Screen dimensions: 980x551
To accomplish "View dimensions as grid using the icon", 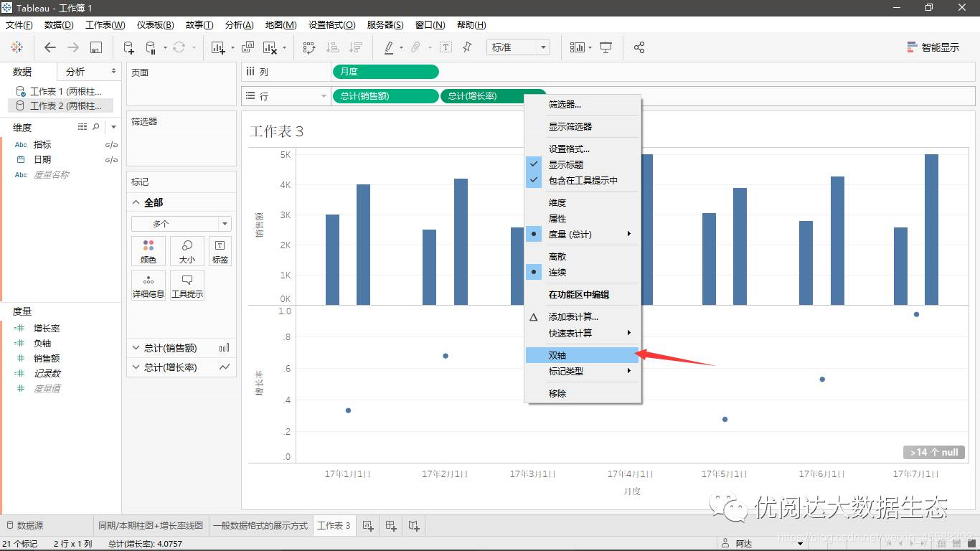I will 83,127.
